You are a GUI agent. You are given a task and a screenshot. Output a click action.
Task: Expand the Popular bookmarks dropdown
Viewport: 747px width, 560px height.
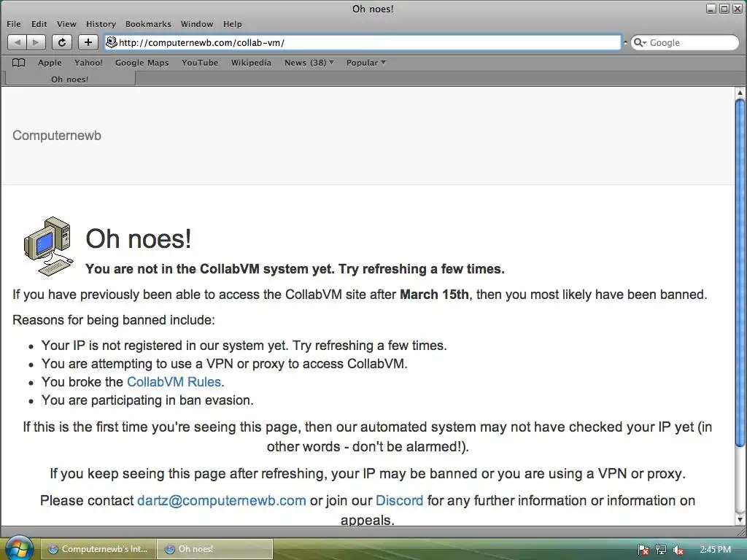(366, 63)
